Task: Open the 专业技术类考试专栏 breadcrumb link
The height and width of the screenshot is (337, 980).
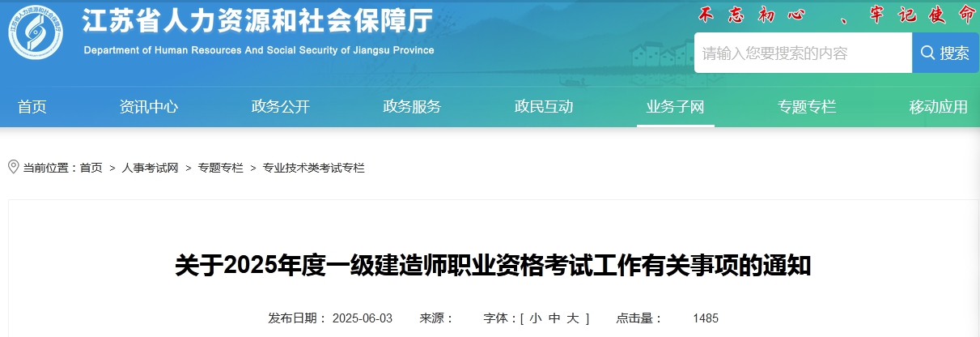Action: (313, 168)
